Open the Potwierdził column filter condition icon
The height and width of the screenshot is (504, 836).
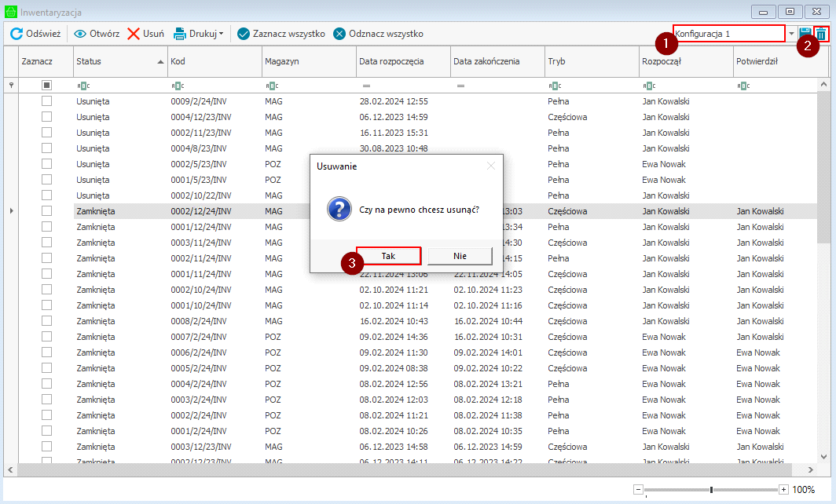pos(744,86)
